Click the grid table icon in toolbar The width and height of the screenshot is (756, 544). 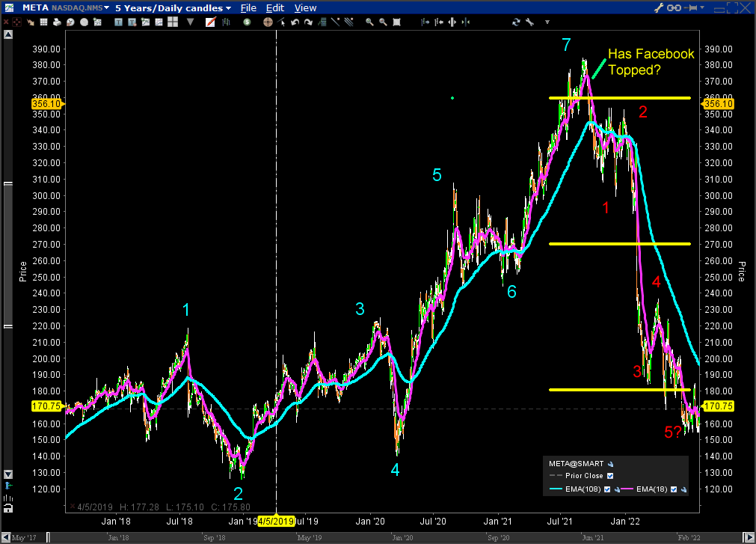click(x=43, y=22)
